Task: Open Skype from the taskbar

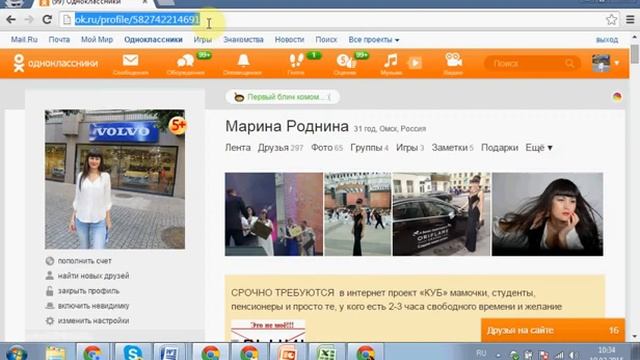Action: click(x=133, y=352)
